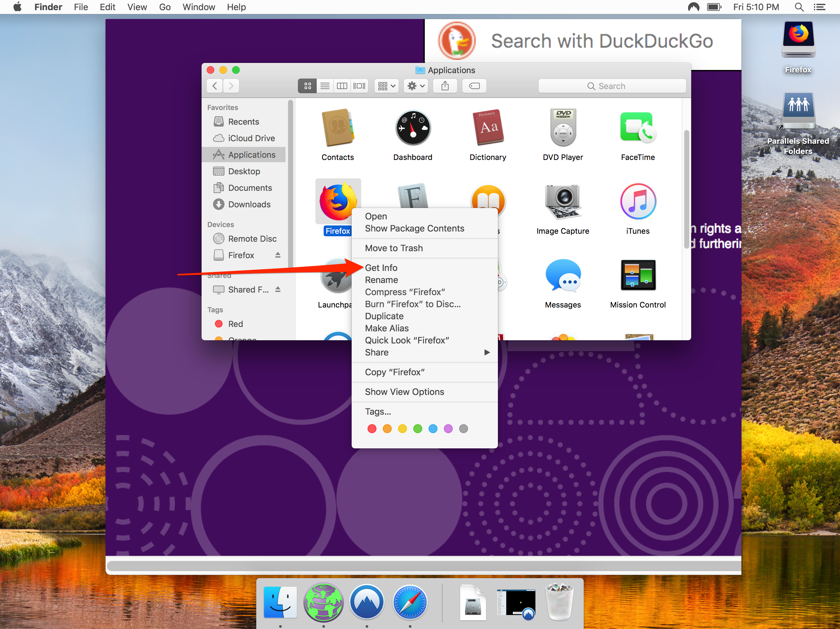Switch to list view

tap(325, 86)
